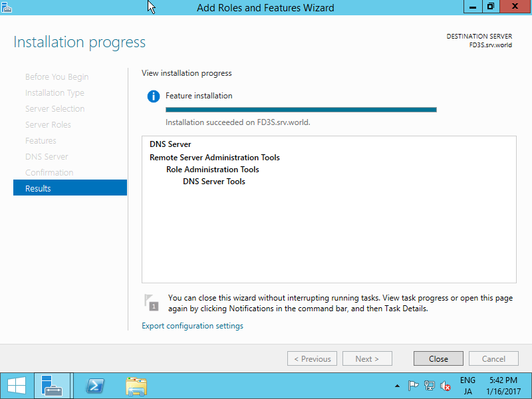Launch PowerShell from the taskbar
The image size is (532, 399).
point(95,386)
